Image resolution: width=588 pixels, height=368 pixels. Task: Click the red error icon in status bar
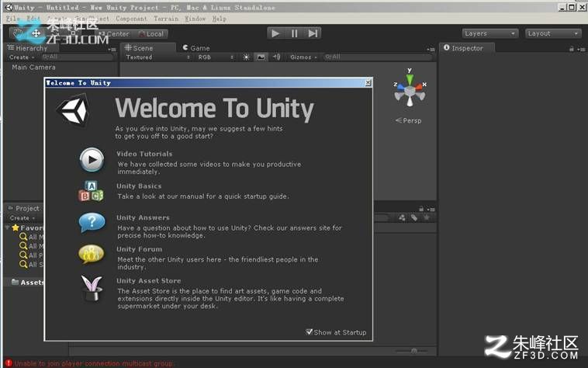9,363
